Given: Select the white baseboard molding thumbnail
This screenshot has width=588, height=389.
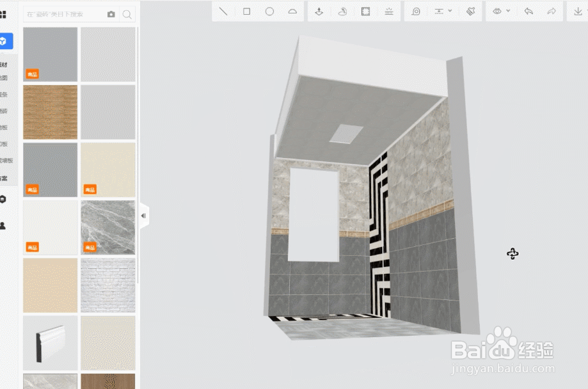Looking at the screenshot, I should pyautogui.click(x=51, y=343).
